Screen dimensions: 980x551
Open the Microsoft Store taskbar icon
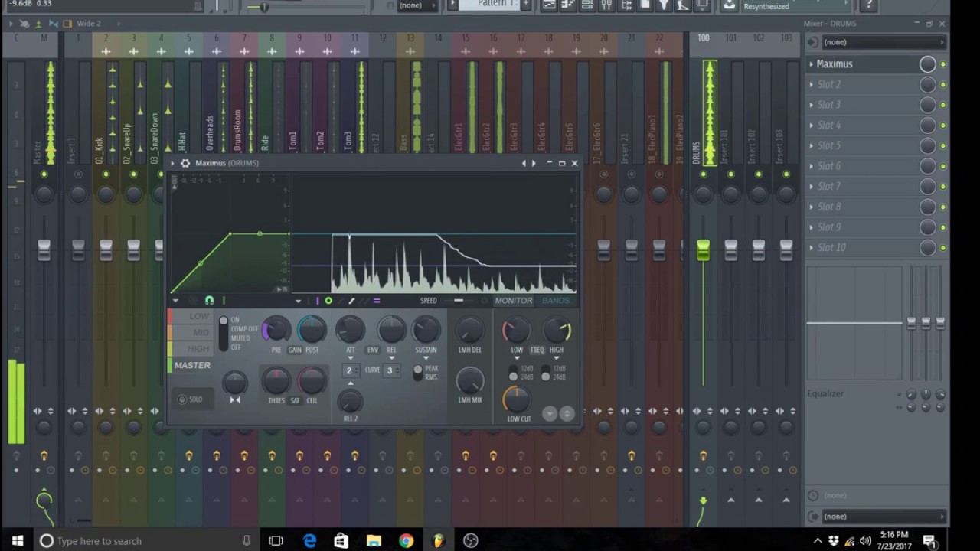tap(341, 541)
